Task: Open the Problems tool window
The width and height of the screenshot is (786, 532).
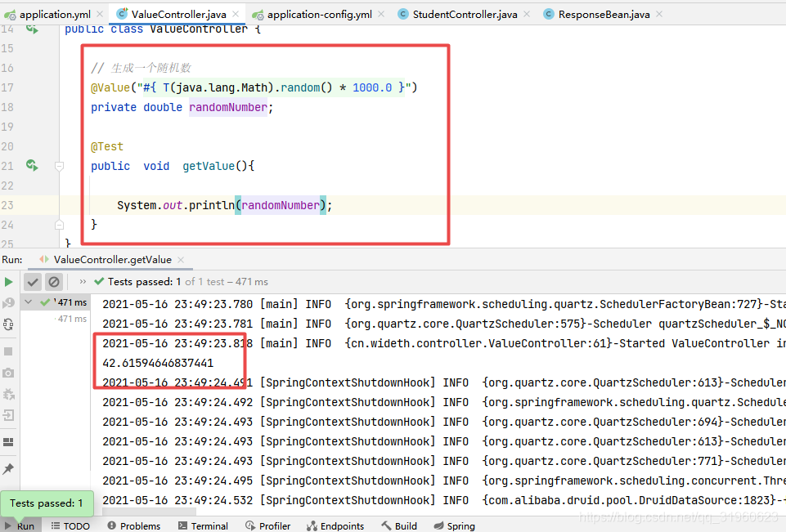Action: (133, 526)
